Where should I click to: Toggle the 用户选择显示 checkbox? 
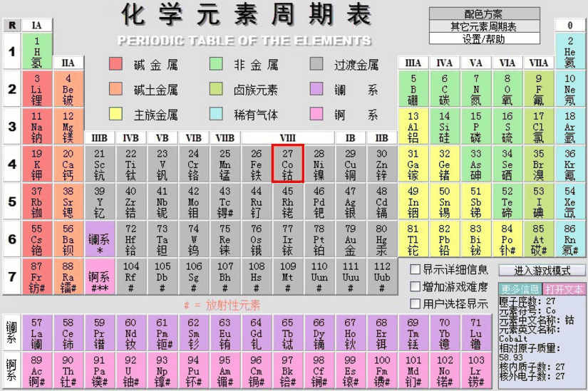pos(415,304)
